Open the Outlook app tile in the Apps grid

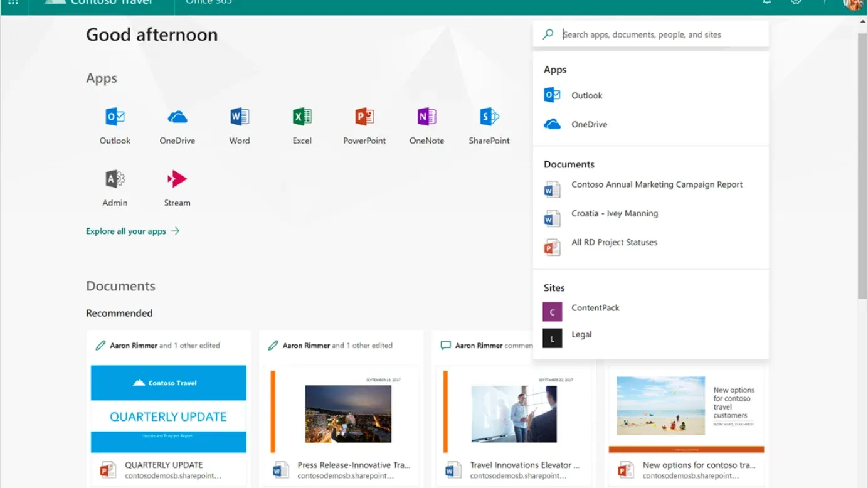click(x=115, y=125)
